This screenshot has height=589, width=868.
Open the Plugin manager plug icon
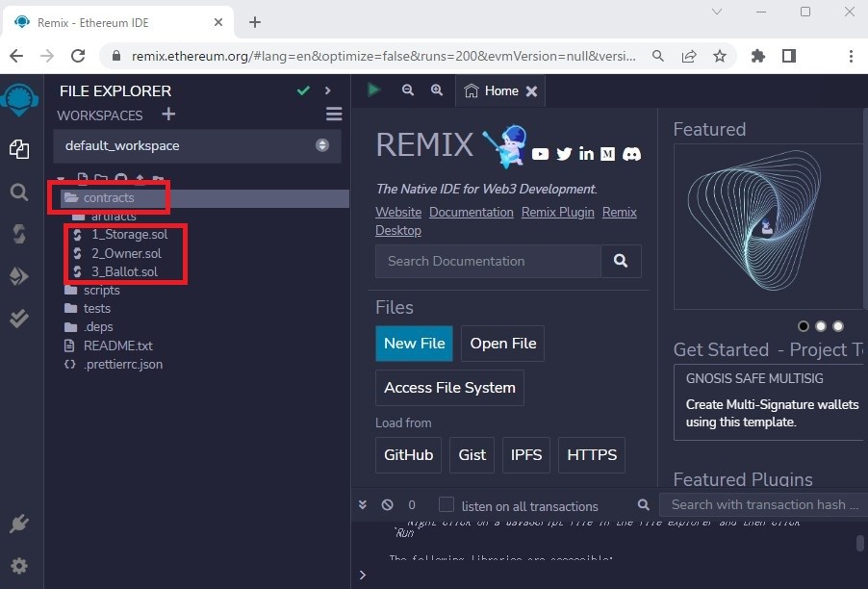tap(19, 524)
